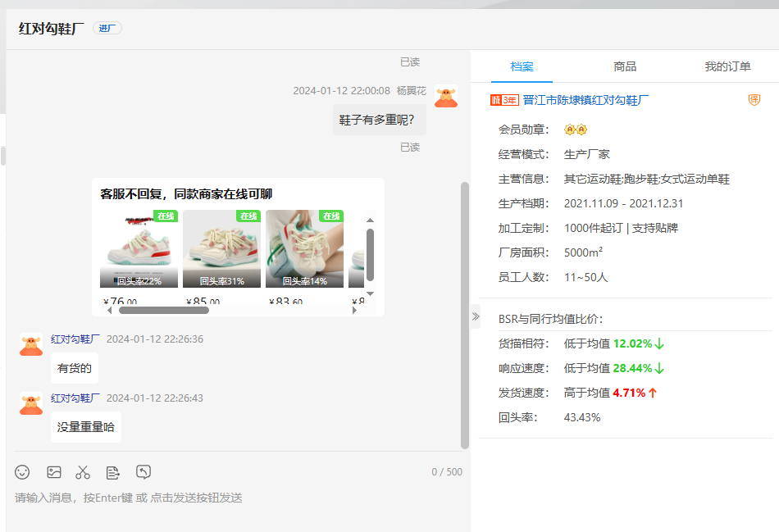Image resolution: width=779 pixels, height=532 pixels.
Task: Click 红对勾鞋厂 avatar on 有货的 message
Action: pyautogui.click(x=31, y=344)
